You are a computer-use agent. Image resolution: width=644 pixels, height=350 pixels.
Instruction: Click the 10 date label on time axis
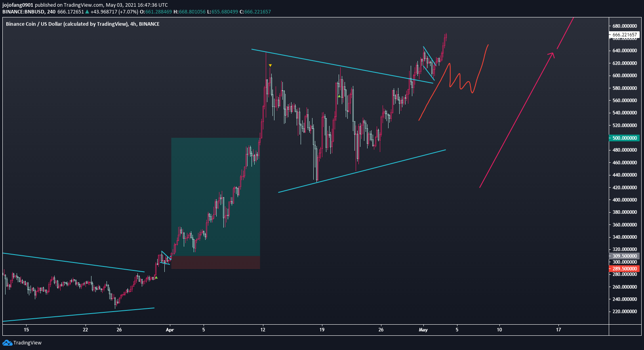[499, 330]
